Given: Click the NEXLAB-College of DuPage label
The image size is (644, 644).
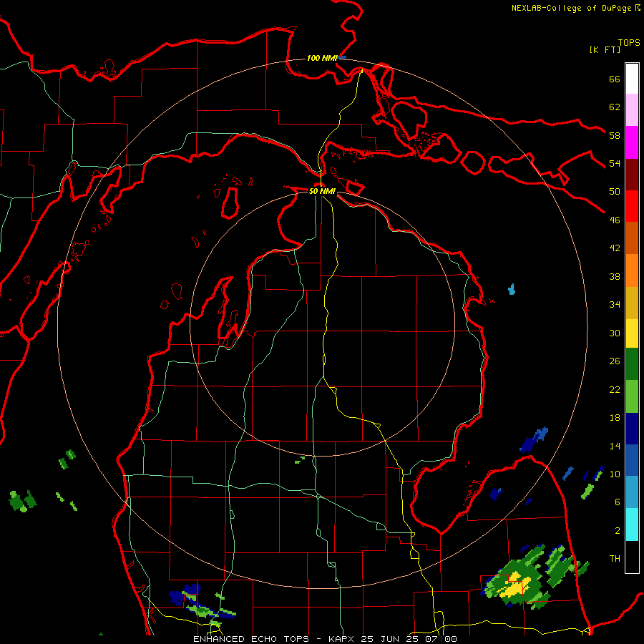Looking at the screenshot, I should point(571,8).
